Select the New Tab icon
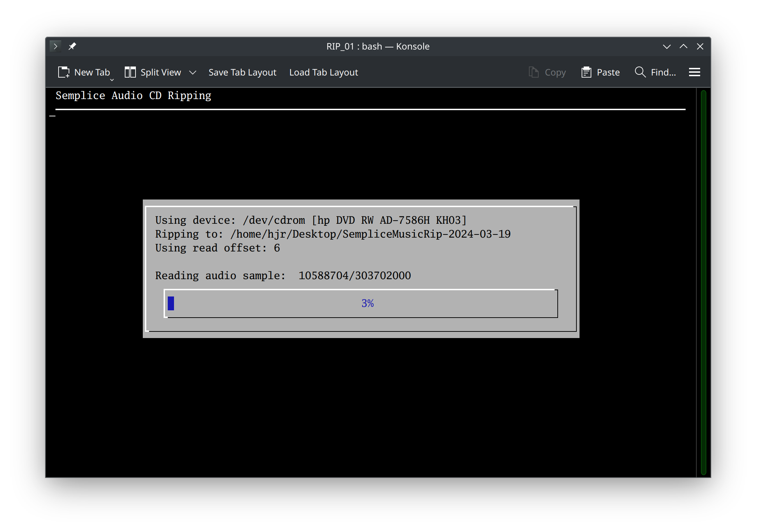757x532 pixels. 64,72
